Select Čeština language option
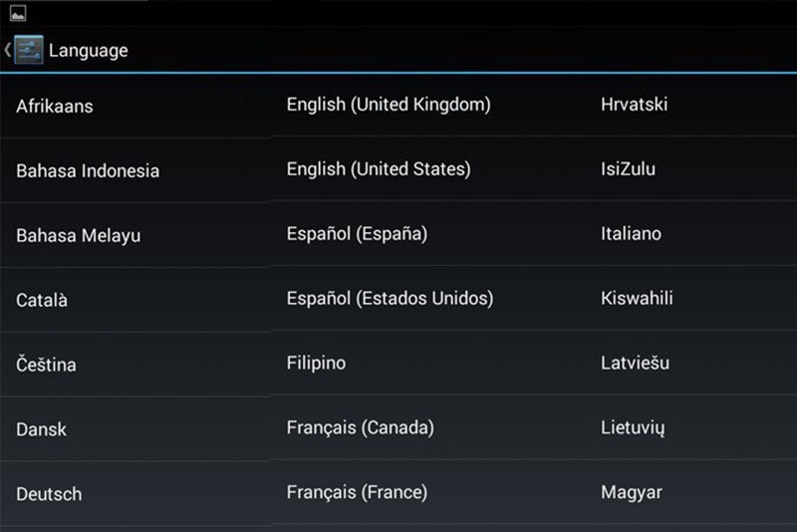The width and height of the screenshot is (797, 532). [46, 365]
